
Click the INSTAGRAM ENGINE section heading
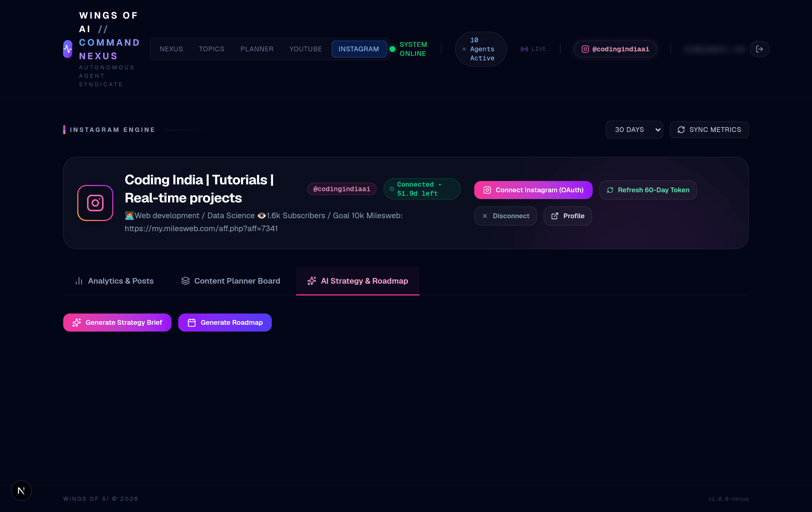click(112, 130)
